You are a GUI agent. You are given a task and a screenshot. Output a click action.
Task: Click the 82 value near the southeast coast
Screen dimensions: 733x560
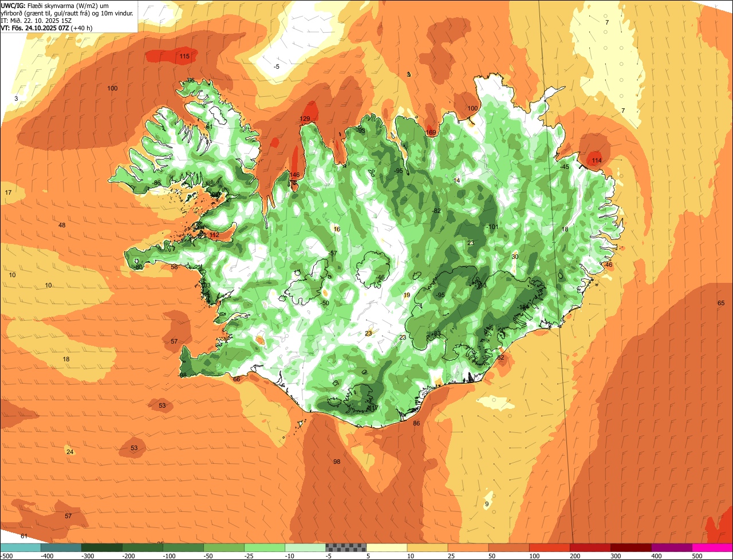(501, 357)
